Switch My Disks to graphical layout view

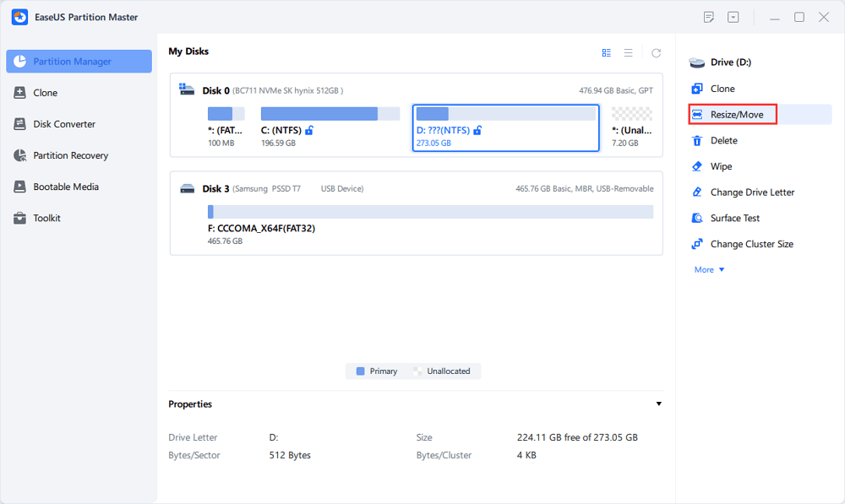(606, 53)
